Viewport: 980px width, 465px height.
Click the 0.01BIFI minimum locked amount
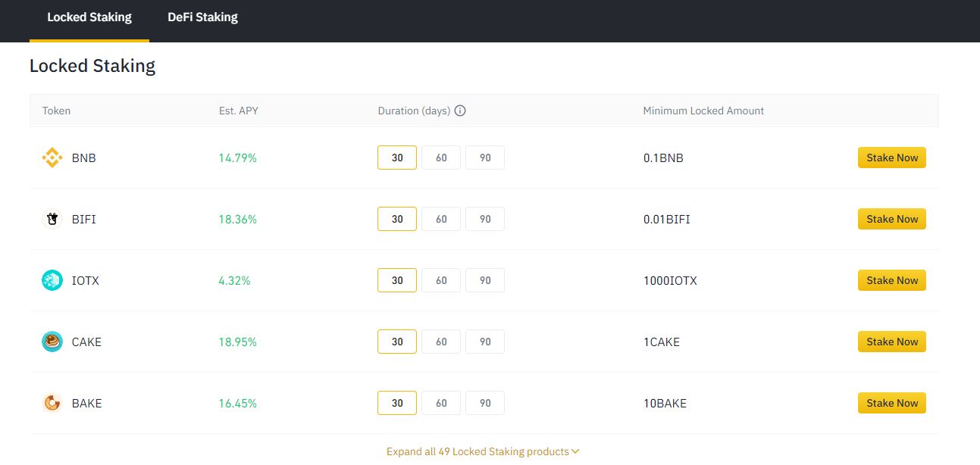(x=666, y=220)
